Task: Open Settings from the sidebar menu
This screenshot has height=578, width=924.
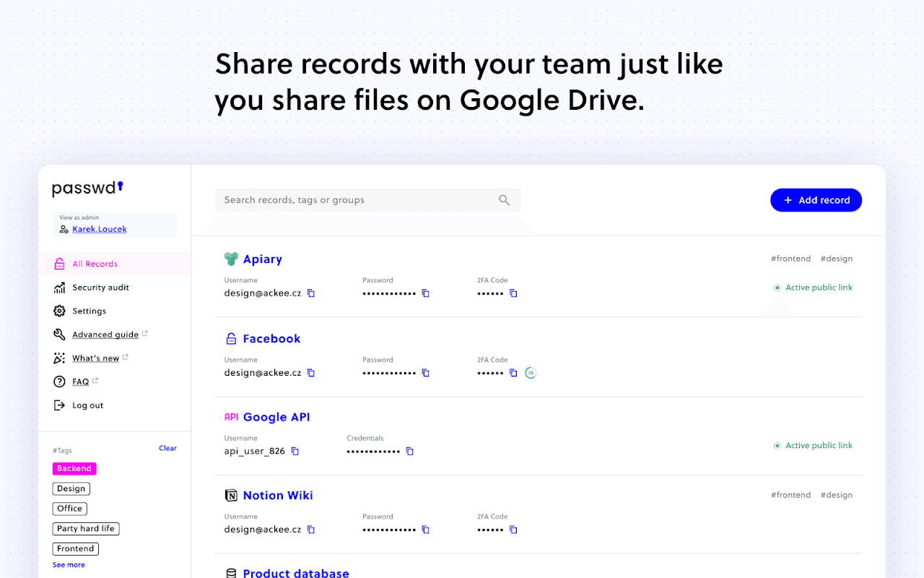Action: point(88,311)
